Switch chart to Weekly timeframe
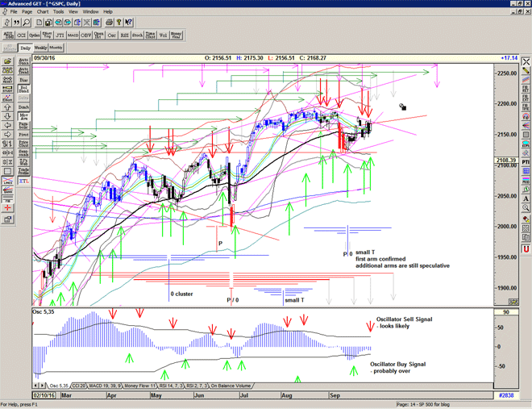The height and width of the screenshot is (409, 532). click(41, 48)
